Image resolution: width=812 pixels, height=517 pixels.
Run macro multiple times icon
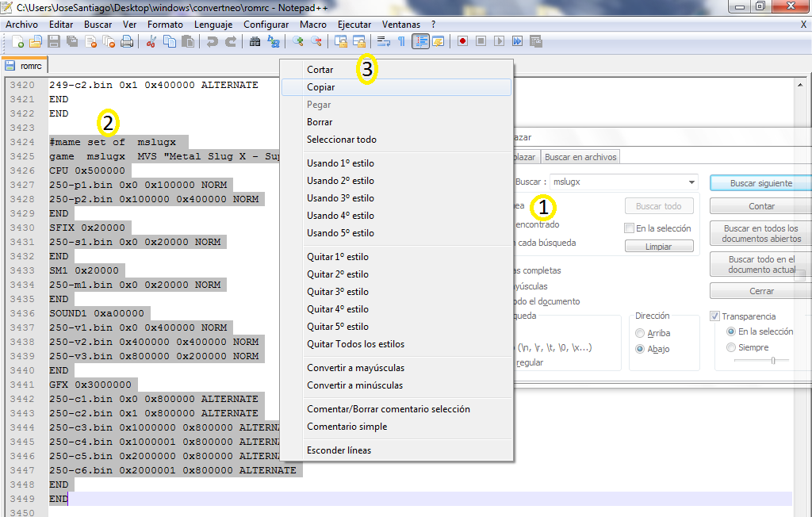(x=517, y=41)
